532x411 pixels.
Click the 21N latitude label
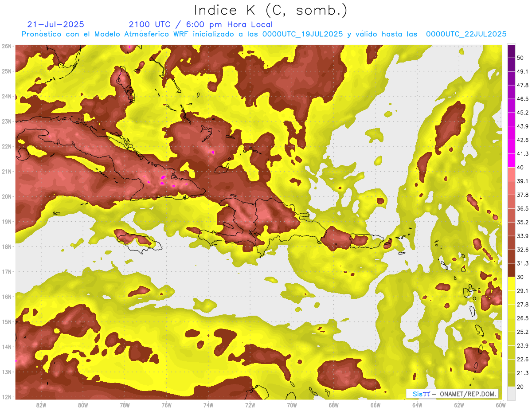7,172
